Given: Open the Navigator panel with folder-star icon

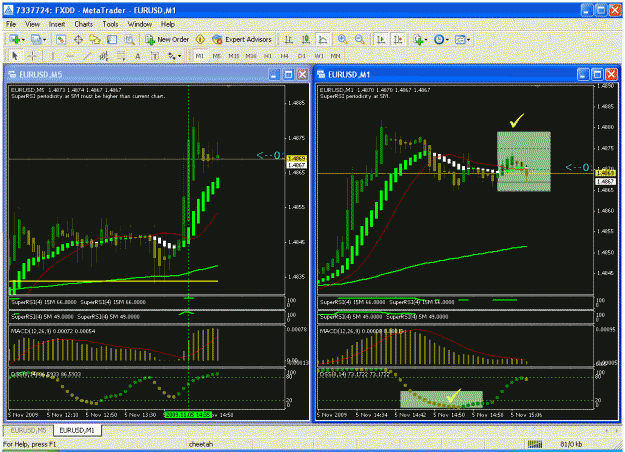Looking at the screenshot, I should coord(95,39).
